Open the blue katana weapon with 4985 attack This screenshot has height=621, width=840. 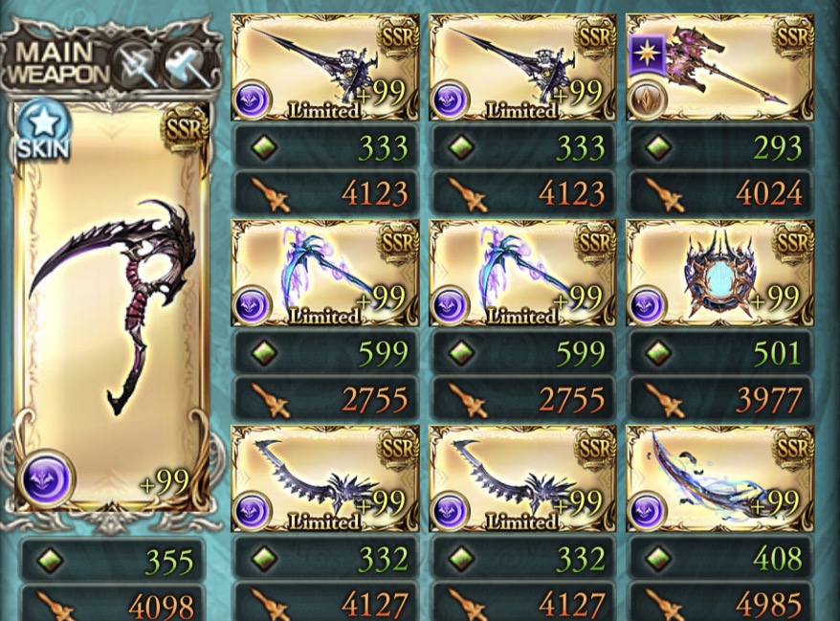pos(720,478)
